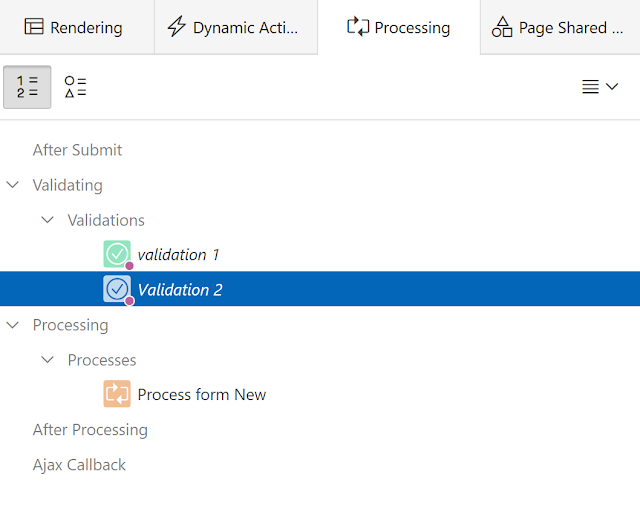
Task: Click the Dynamic Actions lightning bolt icon
Action: pos(177,28)
